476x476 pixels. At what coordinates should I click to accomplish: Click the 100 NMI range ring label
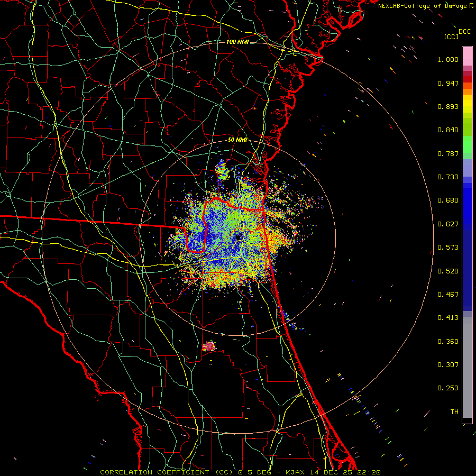(x=237, y=42)
